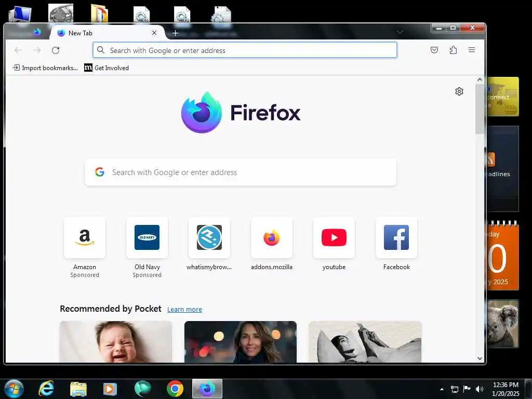532x399 pixels.
Task: Expand the list all tabs chevron
Action: click(x=400, y=32)
